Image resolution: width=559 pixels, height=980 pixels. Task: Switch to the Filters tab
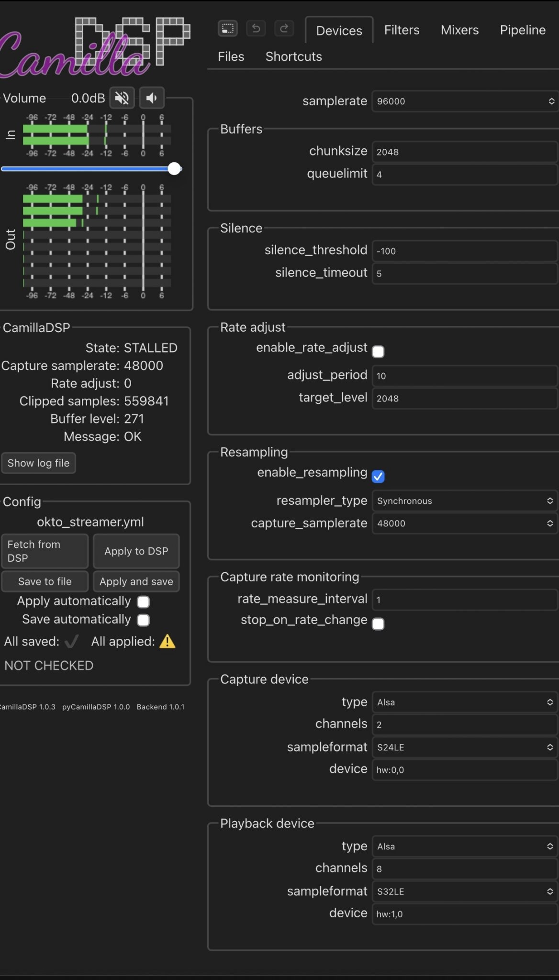tap(402, 30)
